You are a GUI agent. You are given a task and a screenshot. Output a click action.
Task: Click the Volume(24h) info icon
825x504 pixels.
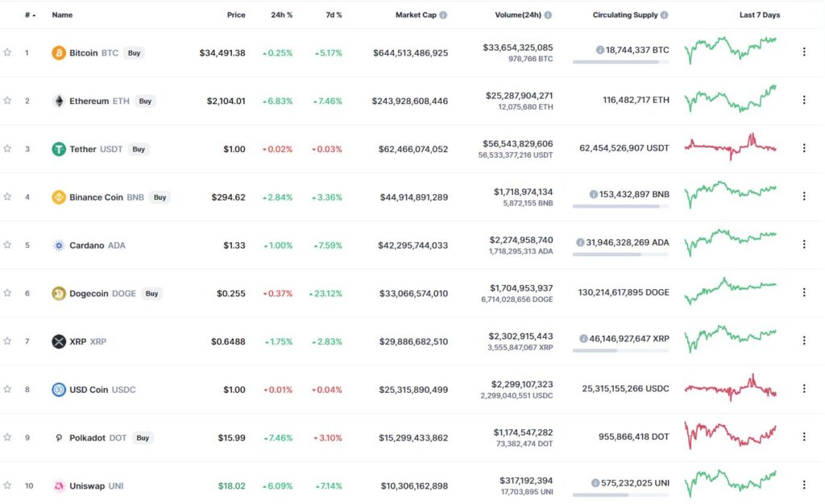(x=548, y=15)
